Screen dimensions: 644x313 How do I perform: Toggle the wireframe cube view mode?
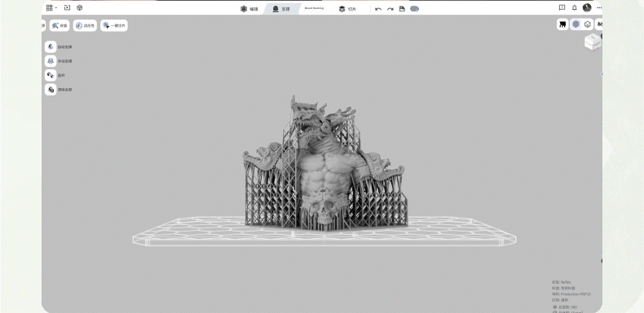click(x=588, y=24)
